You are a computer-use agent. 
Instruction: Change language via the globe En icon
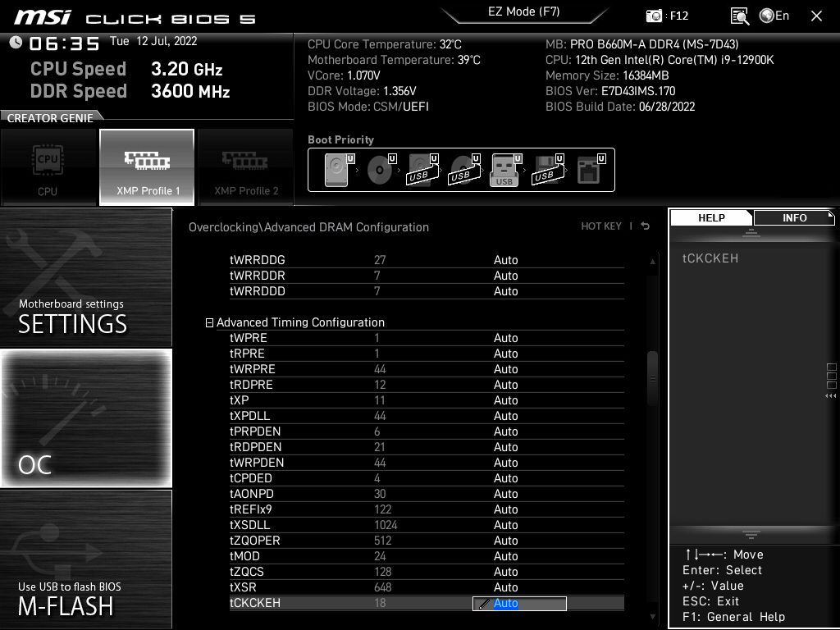pos(774,16)
